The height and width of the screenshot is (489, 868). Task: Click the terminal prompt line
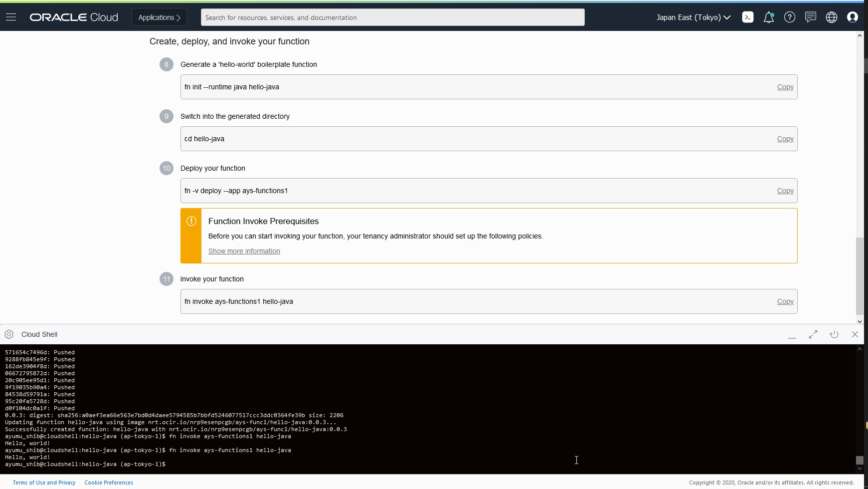(x=85, y=464)
